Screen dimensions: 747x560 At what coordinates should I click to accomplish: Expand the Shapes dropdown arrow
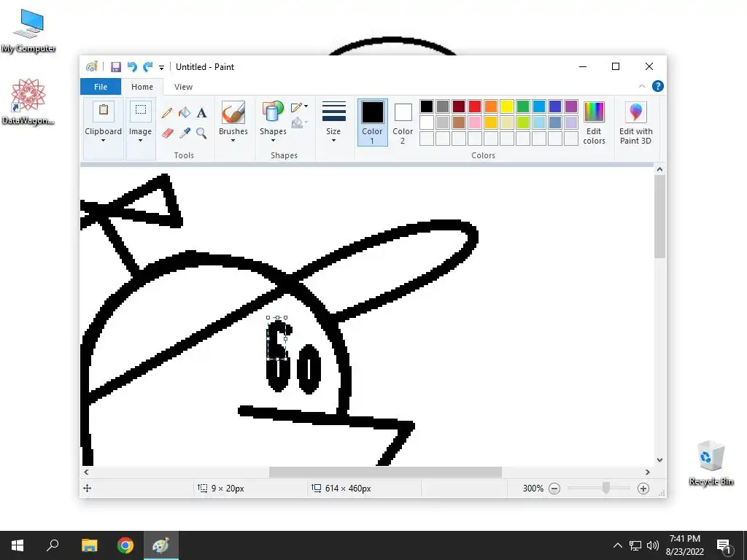pyautogui.click(x=273, y=141)
